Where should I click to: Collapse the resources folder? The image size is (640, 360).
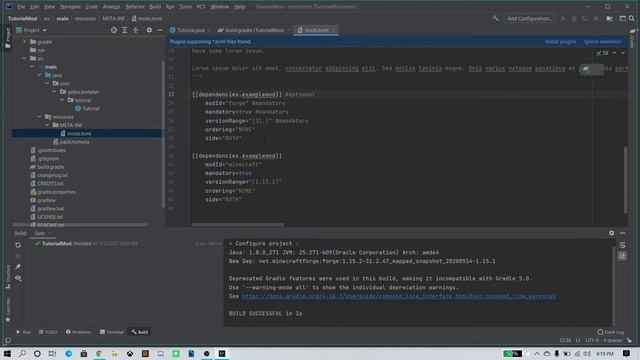point(40,117)
